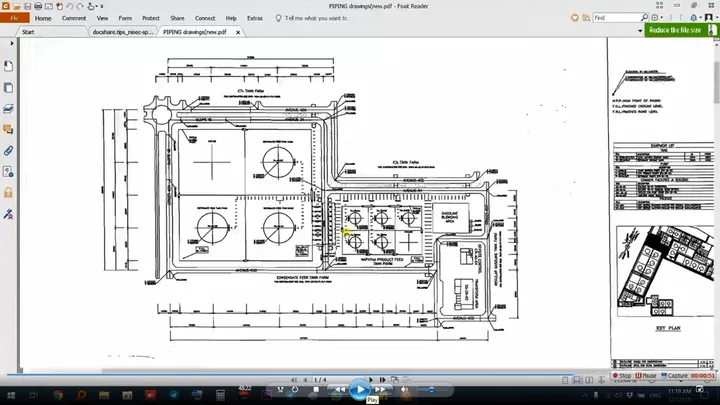
Task: Click the search magnifier in Find box
Action: coord(644,17)
